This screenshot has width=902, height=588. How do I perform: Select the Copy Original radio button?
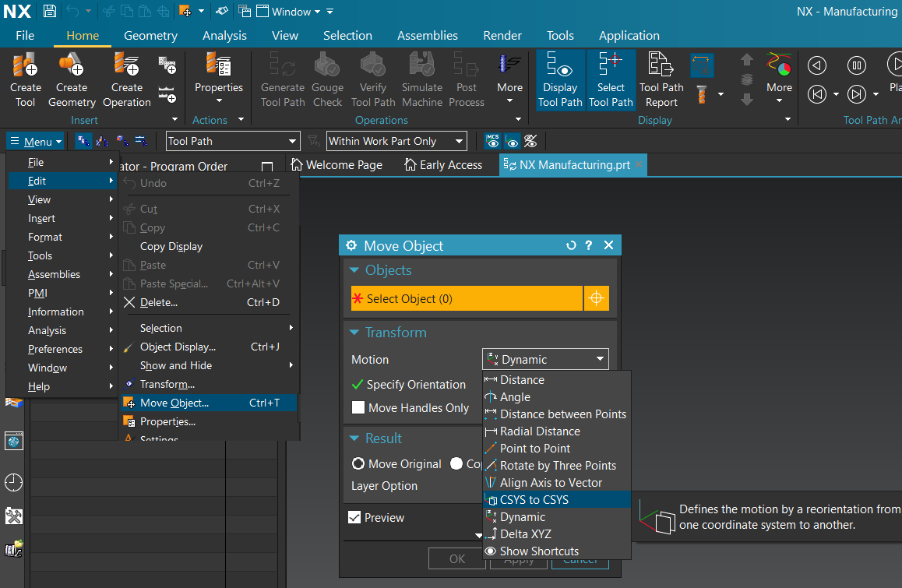(456, 463)
